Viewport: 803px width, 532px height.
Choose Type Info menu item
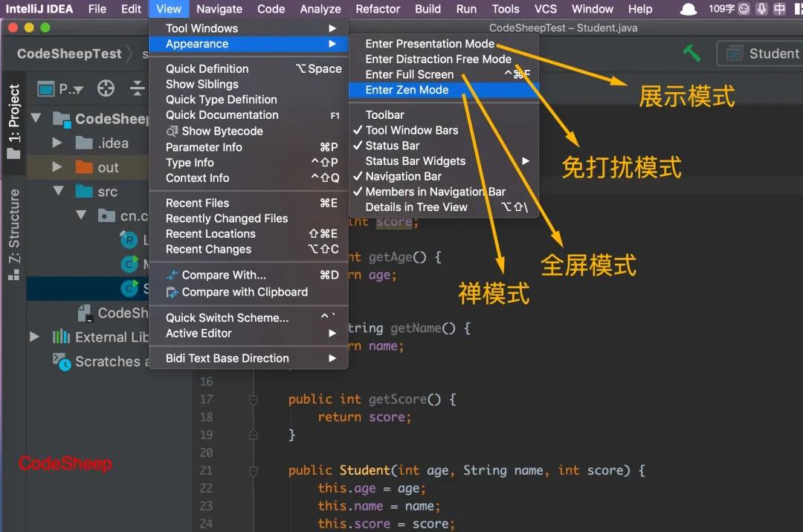click(x=248, y=163)
